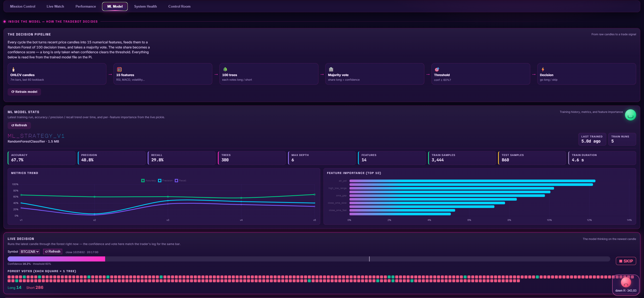Click the Accuracy 67.7% stat card
The height and width of the screenshot is (298, 644).
[42, 158]
